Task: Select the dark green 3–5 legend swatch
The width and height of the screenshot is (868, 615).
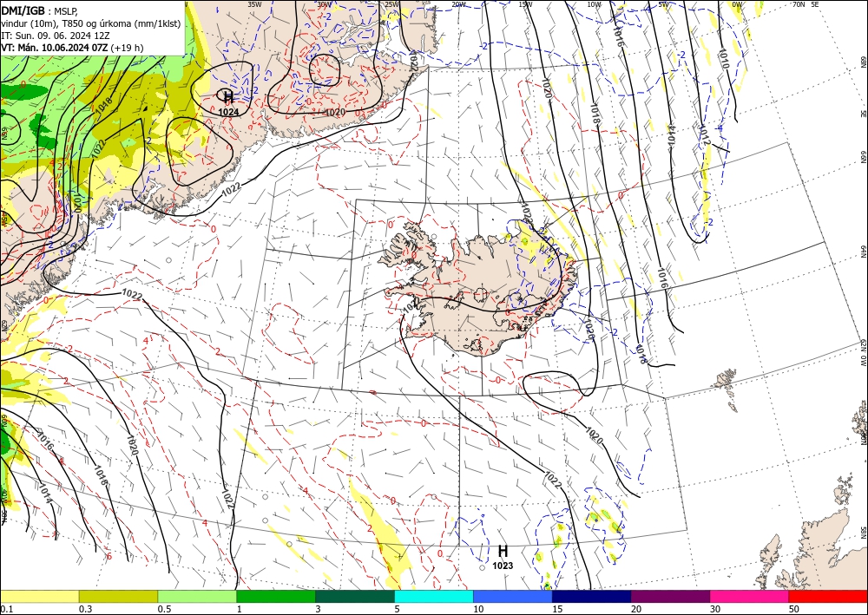Action: point(355,596)
